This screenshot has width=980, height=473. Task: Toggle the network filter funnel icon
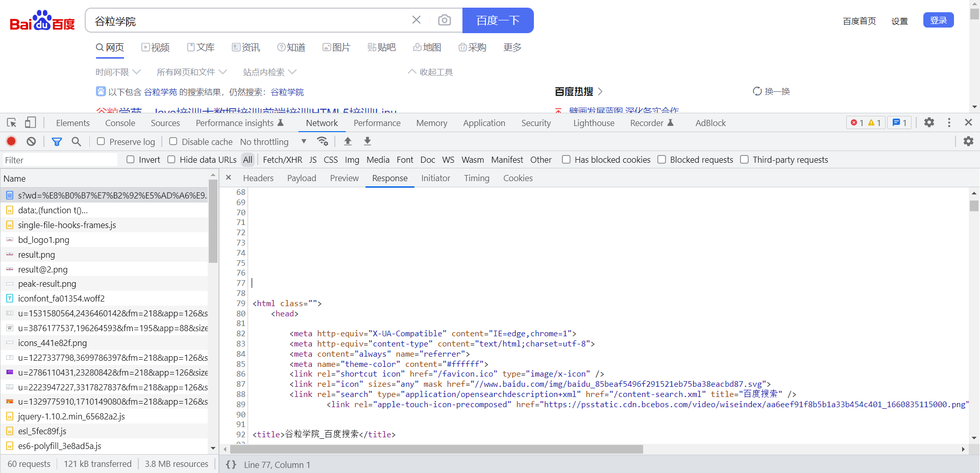57,141
